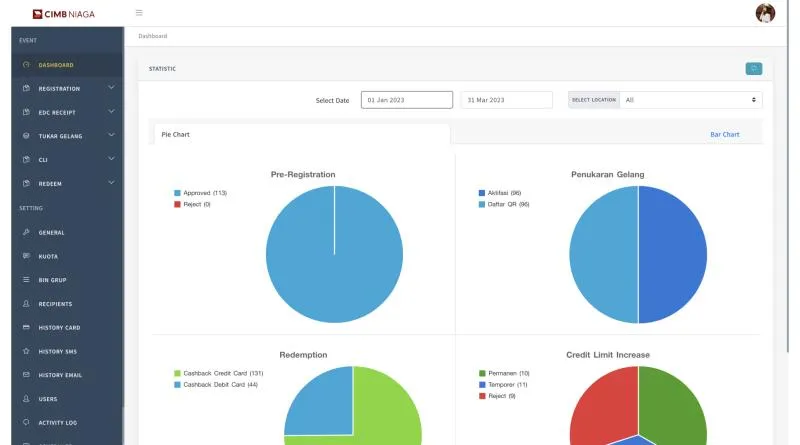
Task: Expand the Registration sidebar menu
Action: [x=67, y=88]
